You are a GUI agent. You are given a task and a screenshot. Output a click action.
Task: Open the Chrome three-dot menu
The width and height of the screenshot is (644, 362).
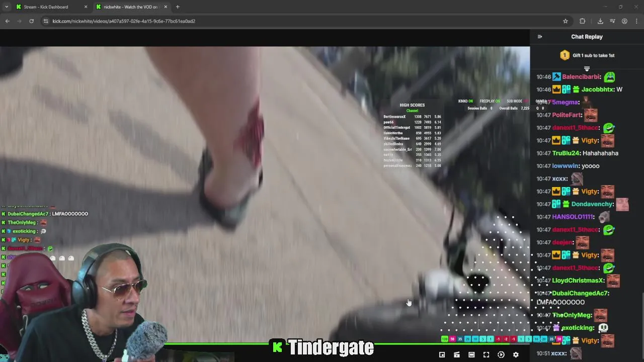click(637, 21)
